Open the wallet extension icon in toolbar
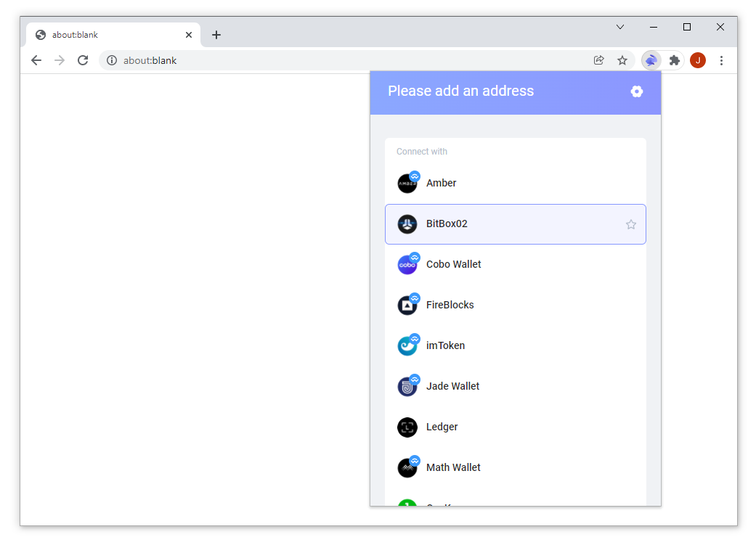This screenshot has width=756, height=545. 651,61
